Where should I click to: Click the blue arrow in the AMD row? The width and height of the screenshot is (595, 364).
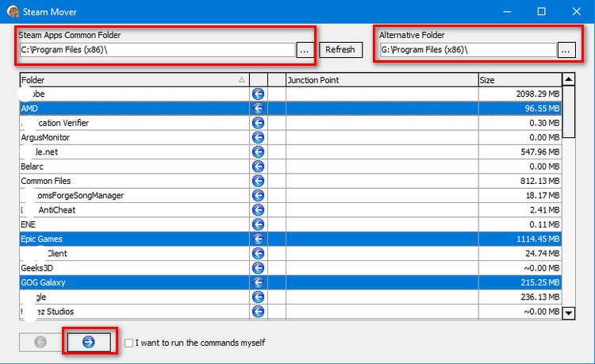258,109
